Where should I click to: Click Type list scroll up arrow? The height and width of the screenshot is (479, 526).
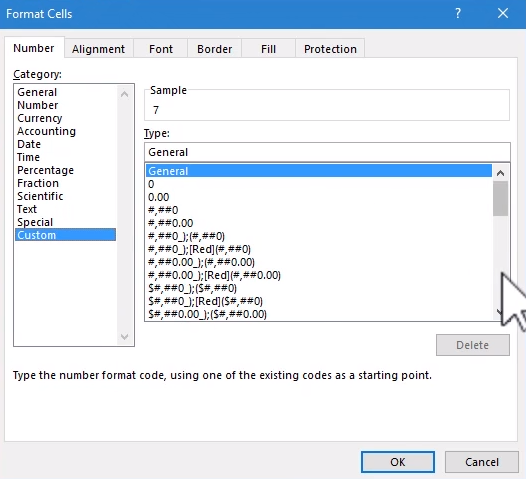pos(501,173)
